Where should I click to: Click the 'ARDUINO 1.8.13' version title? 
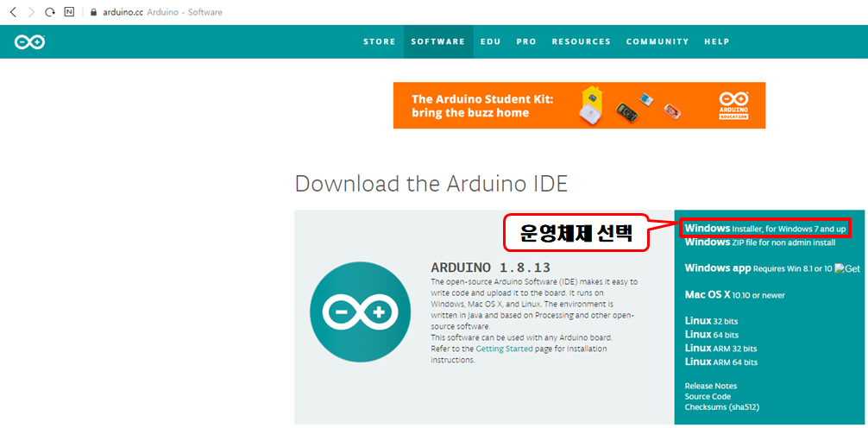coord(490,268)
